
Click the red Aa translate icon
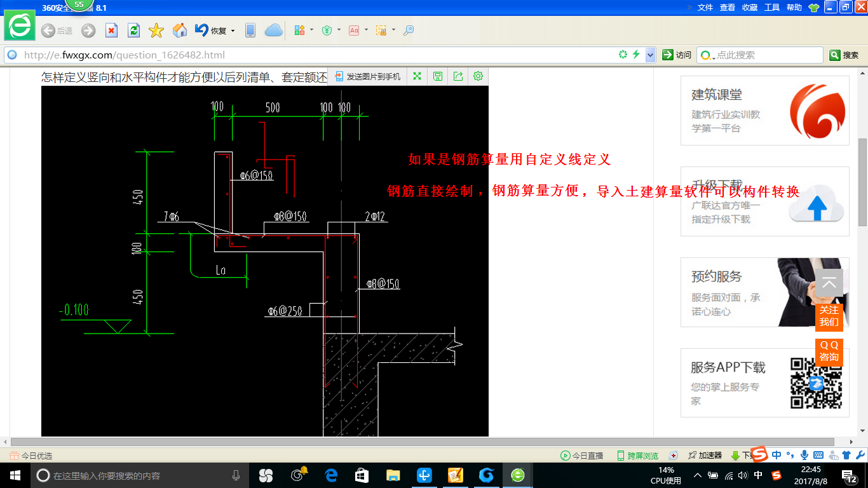coord(354,30)
